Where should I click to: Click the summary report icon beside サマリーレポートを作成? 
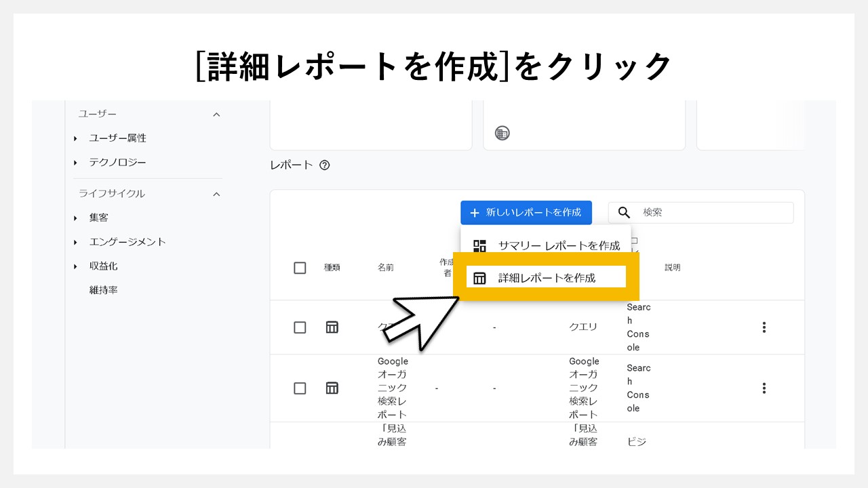coord(481,245)
